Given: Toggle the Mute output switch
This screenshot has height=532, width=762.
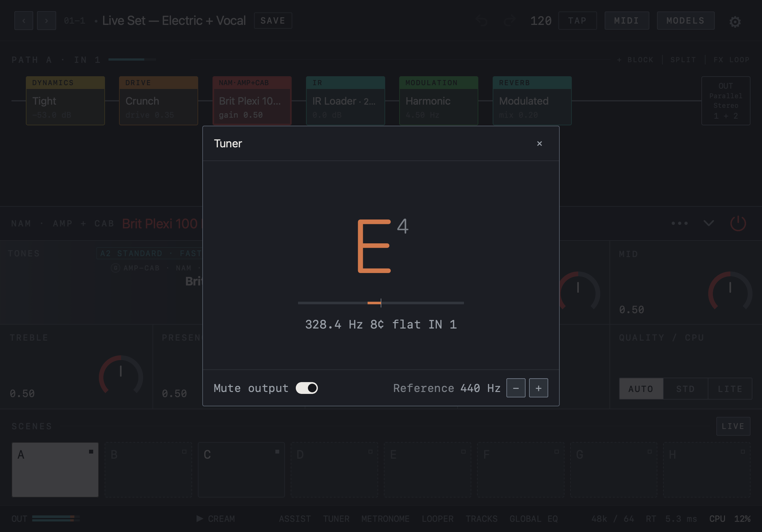Looking at the screenshot, I should point(307,388).
